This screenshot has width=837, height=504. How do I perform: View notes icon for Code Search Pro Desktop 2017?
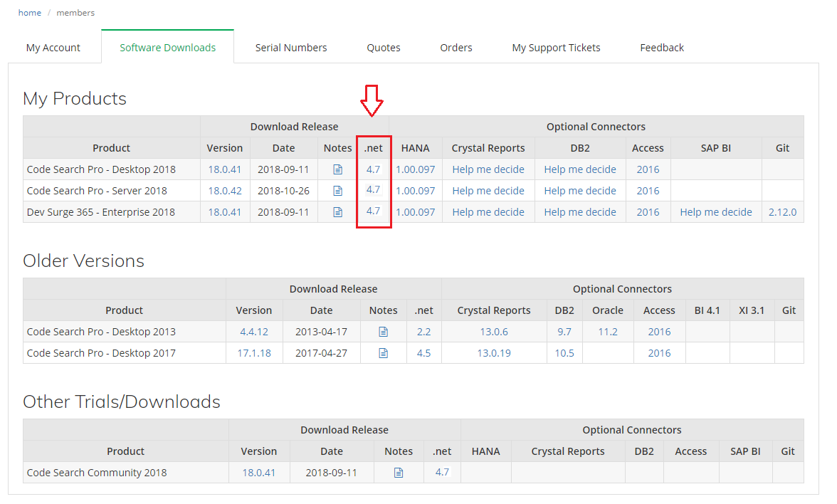383,353
